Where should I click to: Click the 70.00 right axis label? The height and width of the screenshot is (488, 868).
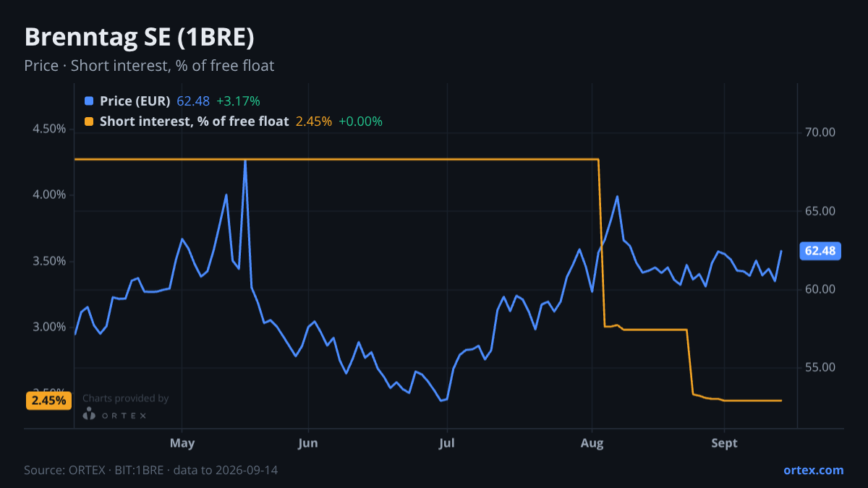(x=820, y=132)
